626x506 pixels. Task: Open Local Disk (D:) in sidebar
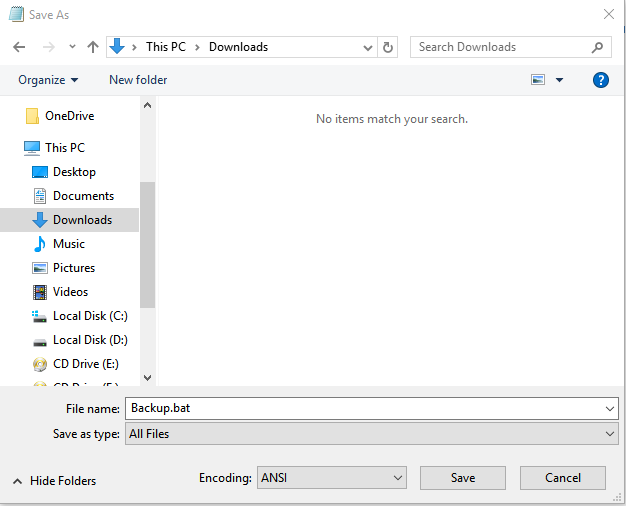tap(90, 340)
